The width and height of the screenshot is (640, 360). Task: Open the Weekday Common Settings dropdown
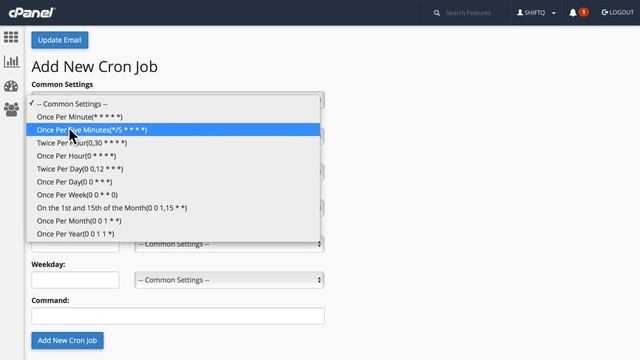(229, 280)
